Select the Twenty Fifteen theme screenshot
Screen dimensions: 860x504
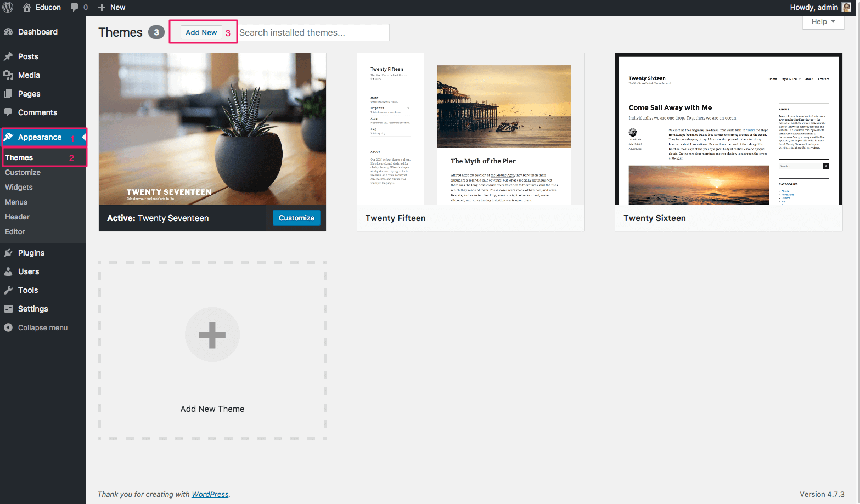[471, 129]
